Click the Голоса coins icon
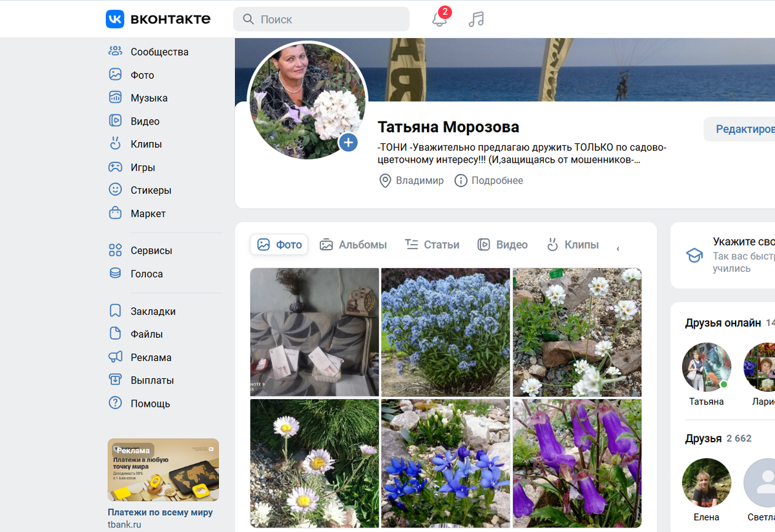Image resolution: width=775 pixels, height=532 pixels. [x=115, y=274]
